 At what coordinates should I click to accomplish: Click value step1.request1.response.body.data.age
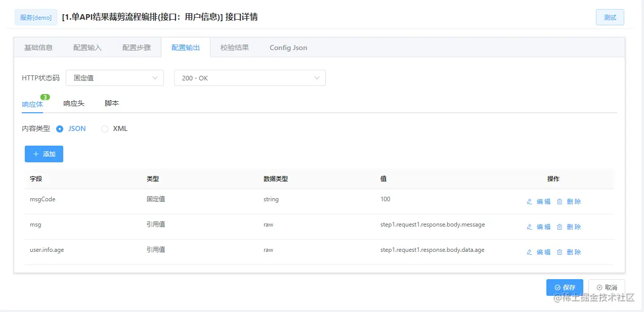[x=433, y=250]
